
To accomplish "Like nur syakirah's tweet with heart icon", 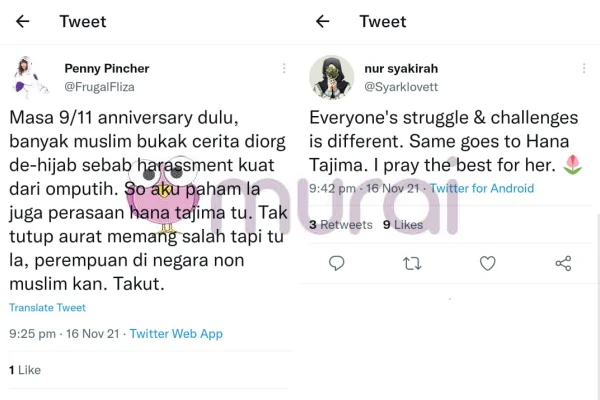I will pyautogui.click(x=488, y=263).
